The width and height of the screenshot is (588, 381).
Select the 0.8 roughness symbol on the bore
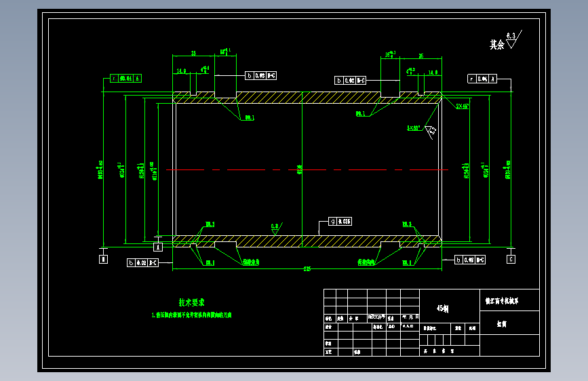(x=277, y=228)
